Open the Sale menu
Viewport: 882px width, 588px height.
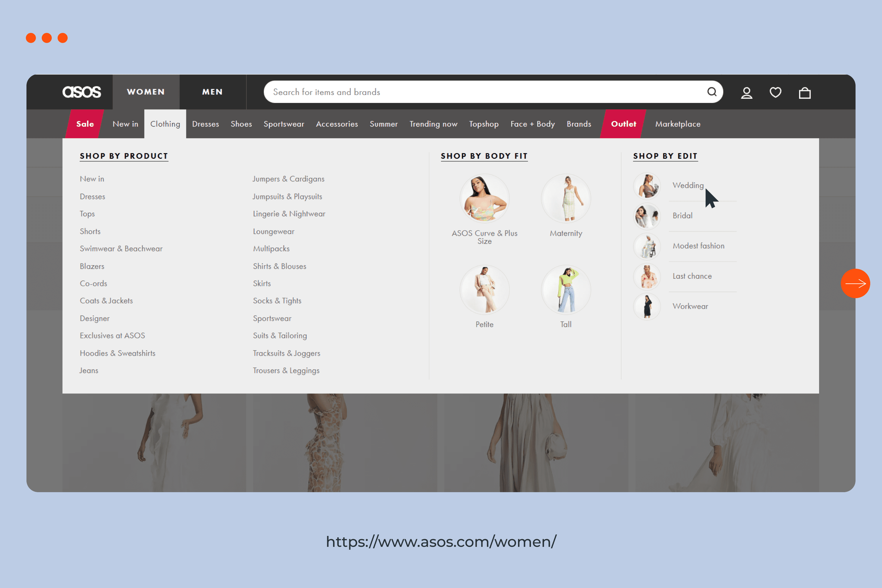tap(85, 124)
